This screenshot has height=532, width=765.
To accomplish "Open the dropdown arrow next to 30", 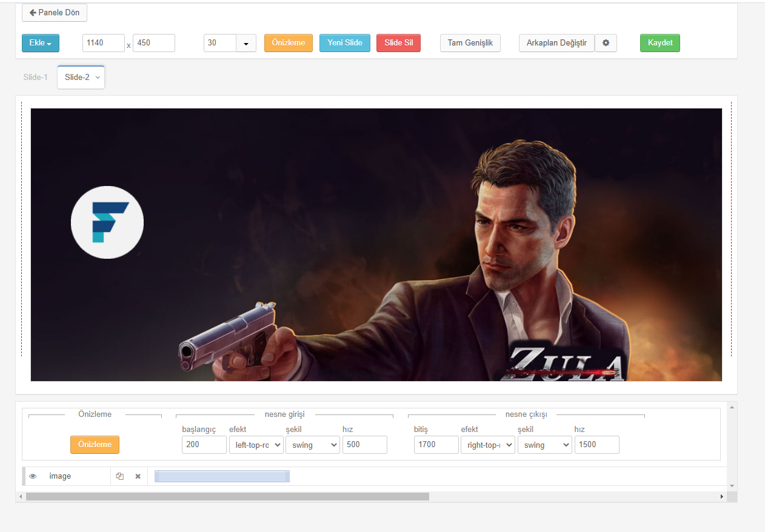I will (x=246, y=43).
